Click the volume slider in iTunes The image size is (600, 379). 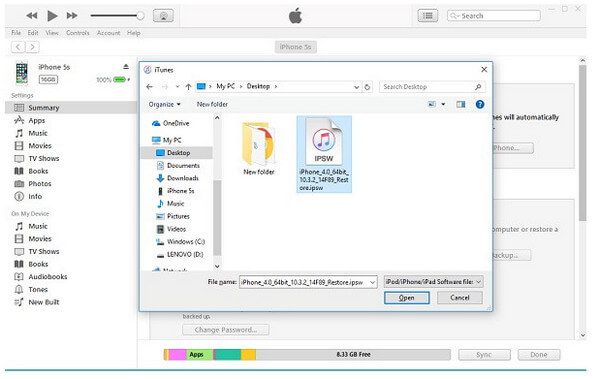(117, 16)
